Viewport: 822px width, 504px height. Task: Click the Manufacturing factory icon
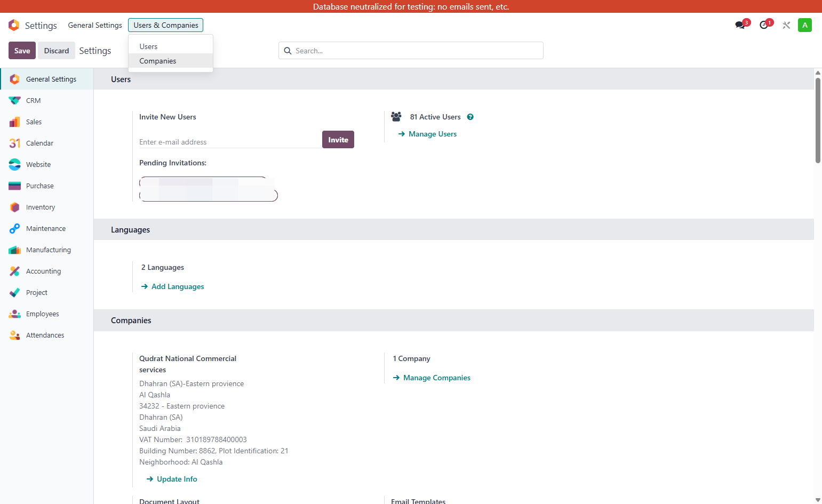click(x=15, y=250)
